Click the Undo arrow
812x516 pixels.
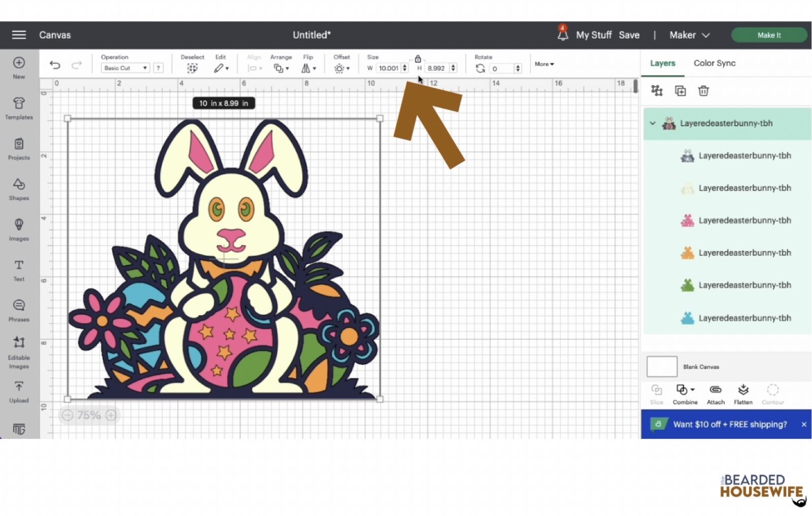click(x=55, y=65)
